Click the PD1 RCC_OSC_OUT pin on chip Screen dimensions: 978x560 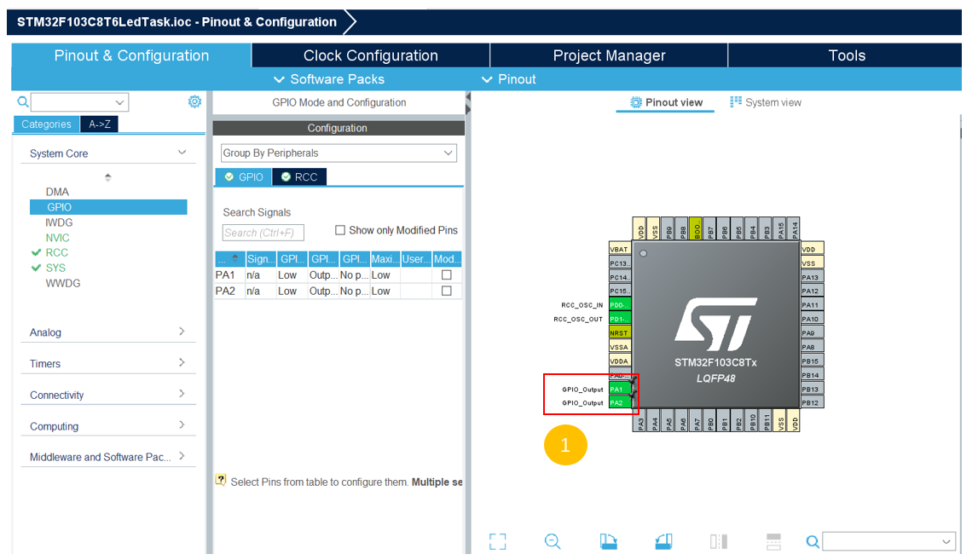point(619,319)
